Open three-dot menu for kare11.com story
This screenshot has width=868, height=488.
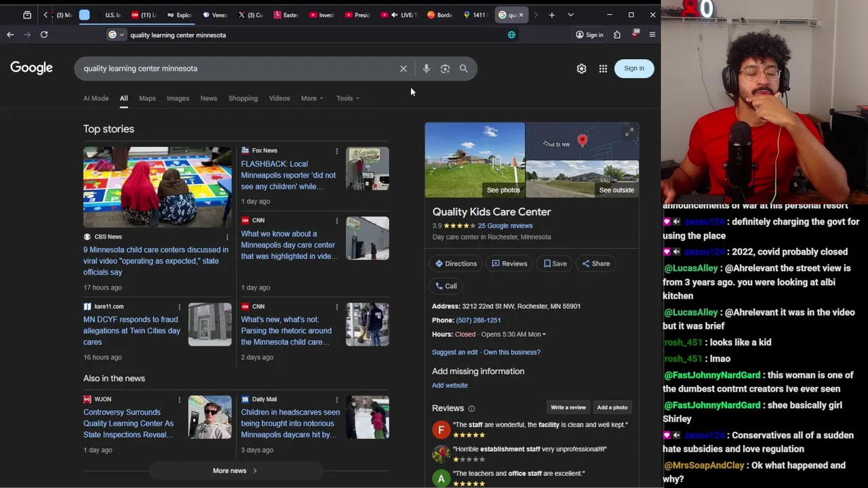coord(179,306)
